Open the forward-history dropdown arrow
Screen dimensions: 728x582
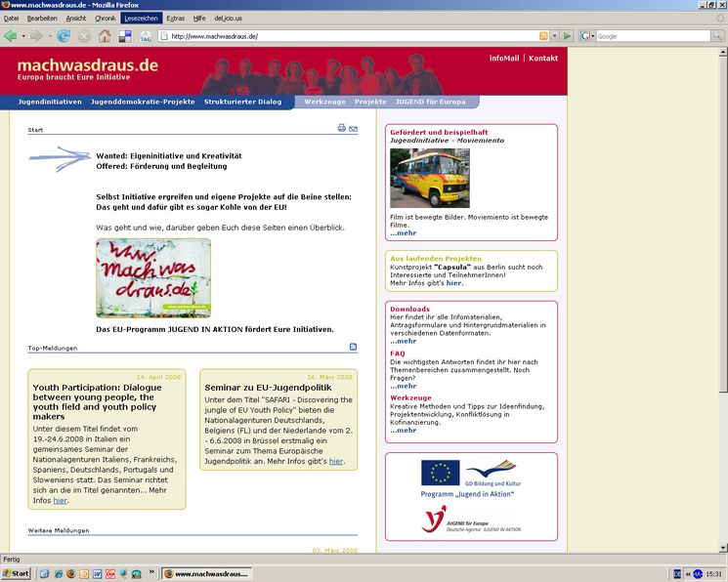(x=50, y=36)
